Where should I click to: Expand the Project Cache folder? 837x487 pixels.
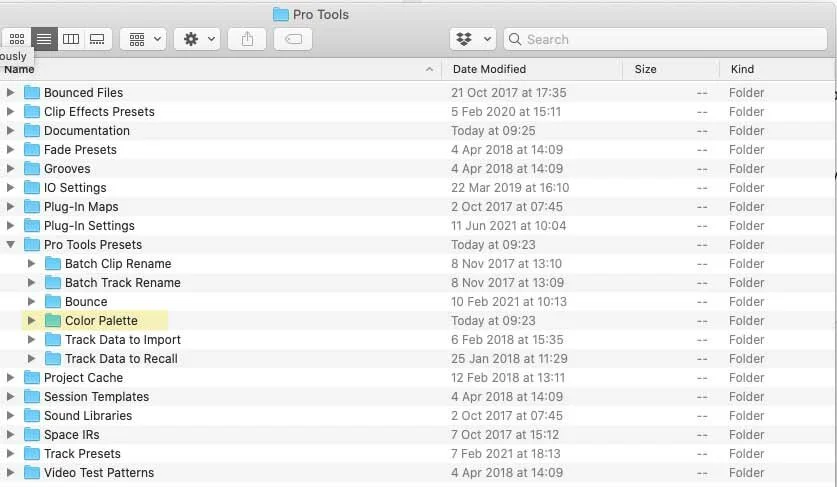coord(10,378)
